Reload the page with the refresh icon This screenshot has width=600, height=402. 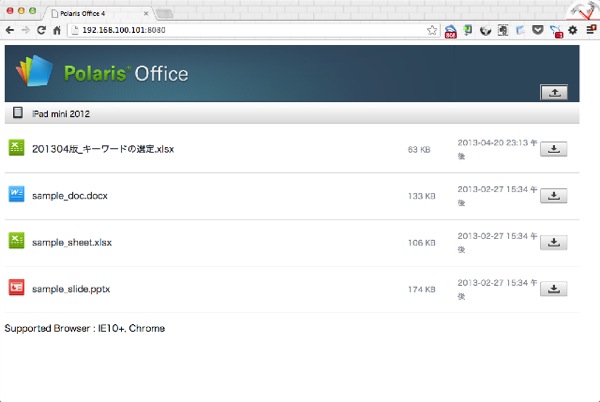pyautogui.click(x=41, y=30)
